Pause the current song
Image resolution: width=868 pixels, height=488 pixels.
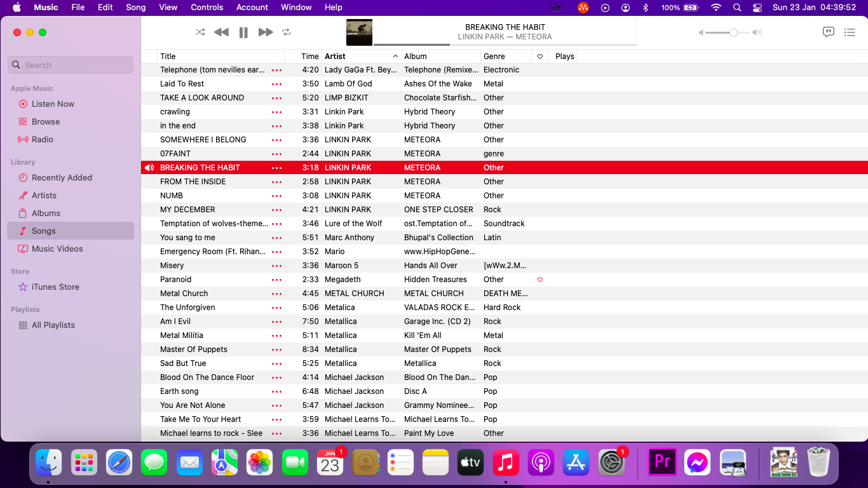click(243, 32)
